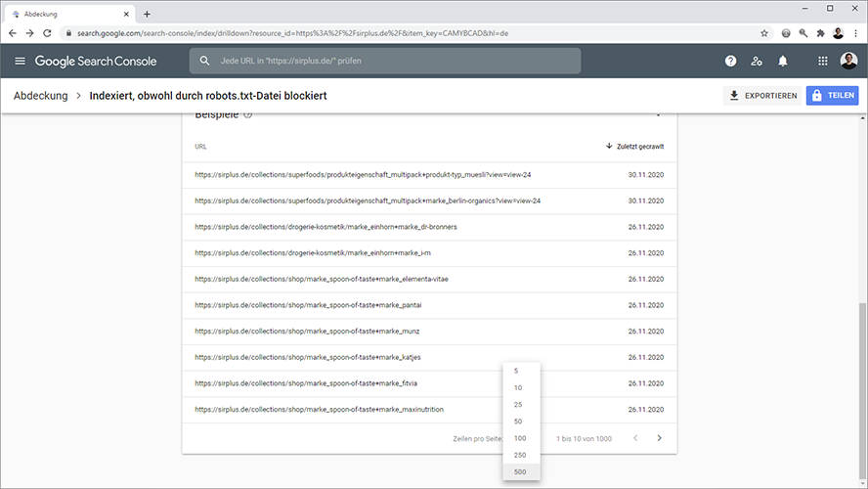Close the Abdeckung tab
Screen dimensions: 868x489
pos(126,14)
